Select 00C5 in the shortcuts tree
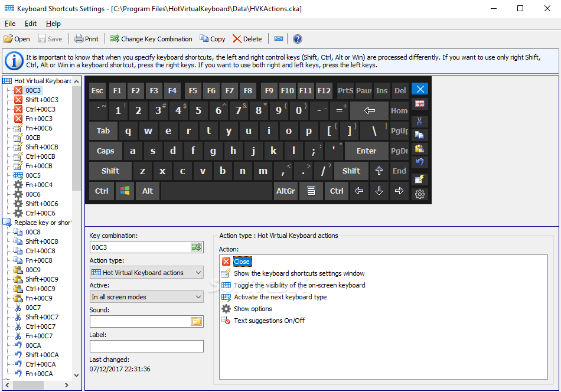 (33, 175)
